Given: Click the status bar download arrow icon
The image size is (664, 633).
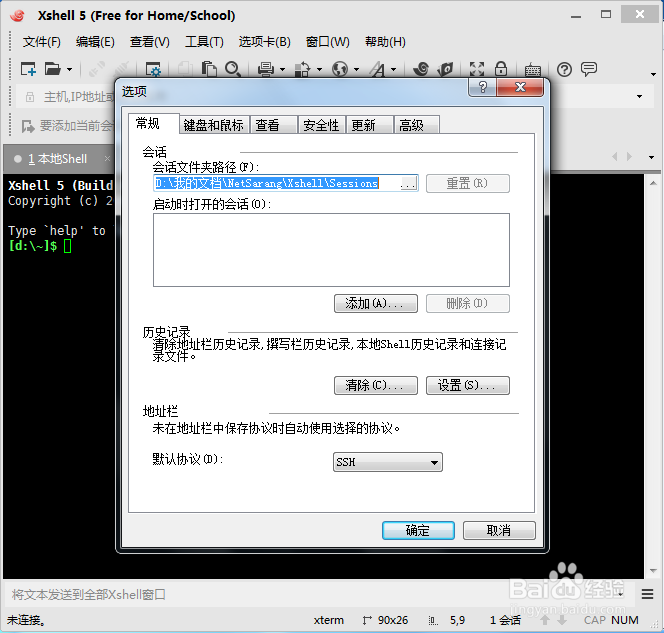Looking at the screenshot, I should point(562,620).
